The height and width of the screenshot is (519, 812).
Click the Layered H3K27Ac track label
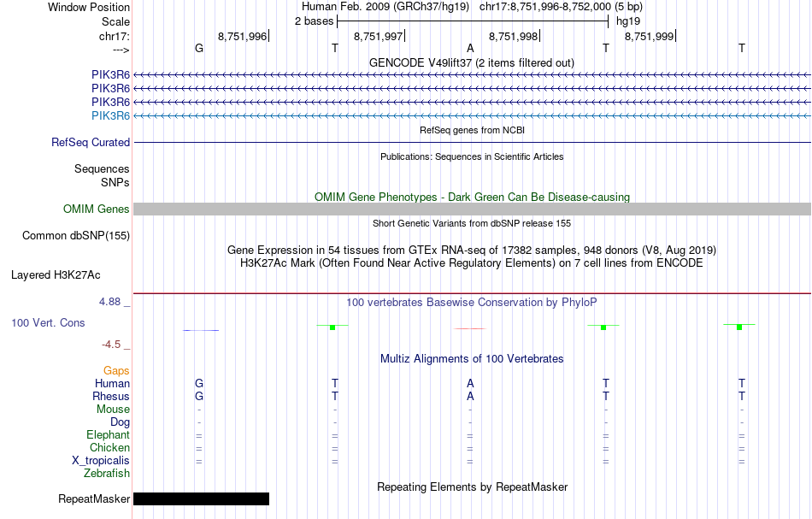pos(56,275)
